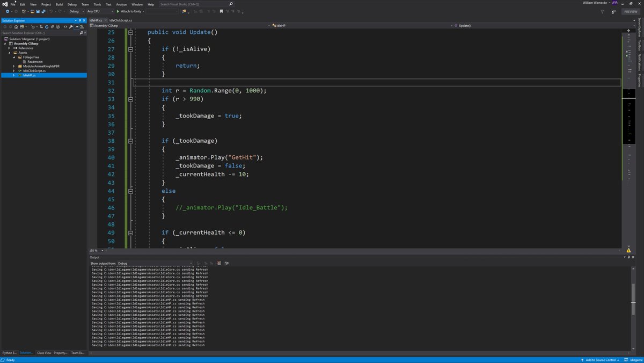Expand the References tree node
Screen dimensions: 644x363
pos(9,48)
